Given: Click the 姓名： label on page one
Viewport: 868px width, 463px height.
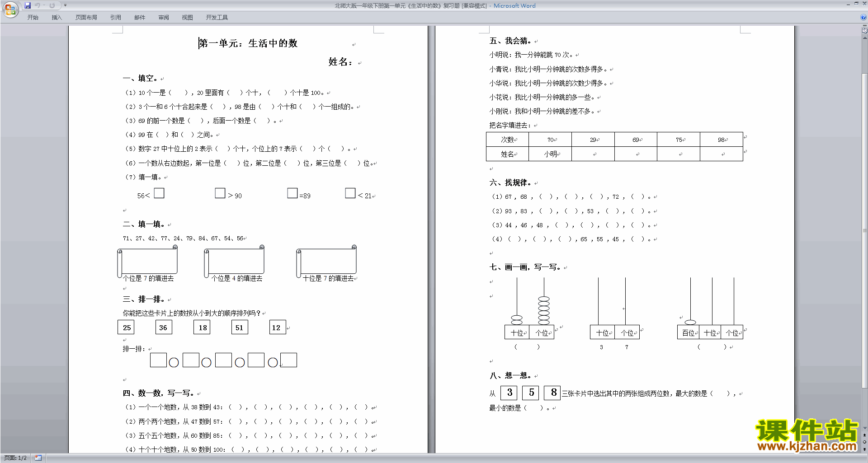Looking at the screenshot, I should click(x=340, y=62).
